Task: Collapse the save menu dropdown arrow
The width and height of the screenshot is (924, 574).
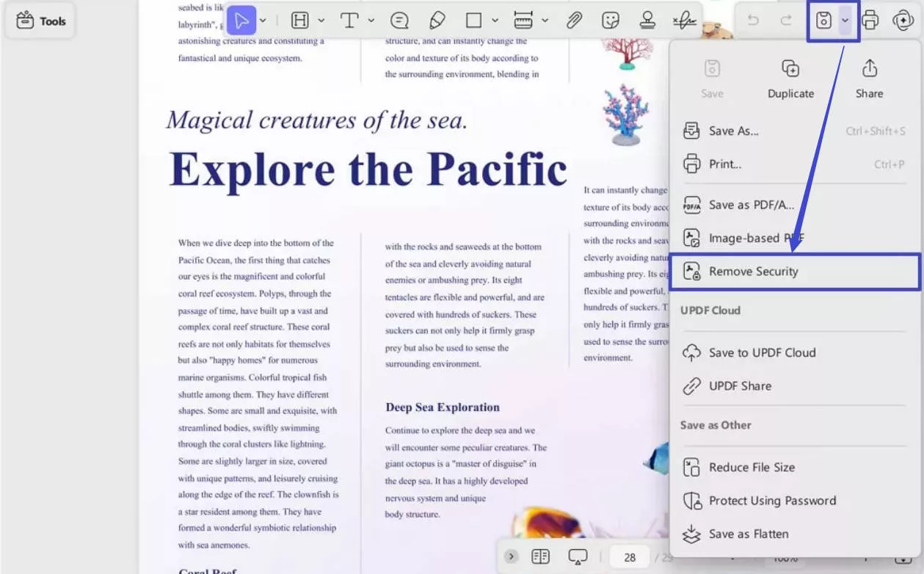Action: tap(845, 21)
